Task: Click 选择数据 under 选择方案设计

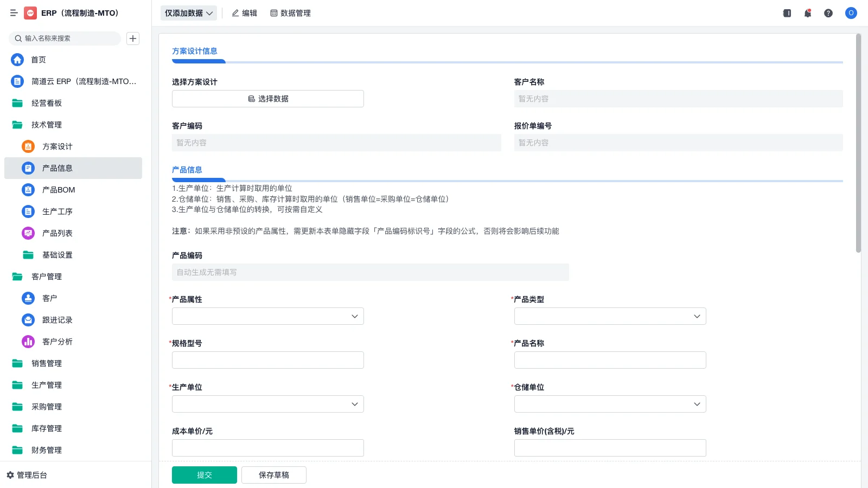Action: (267, 99)
